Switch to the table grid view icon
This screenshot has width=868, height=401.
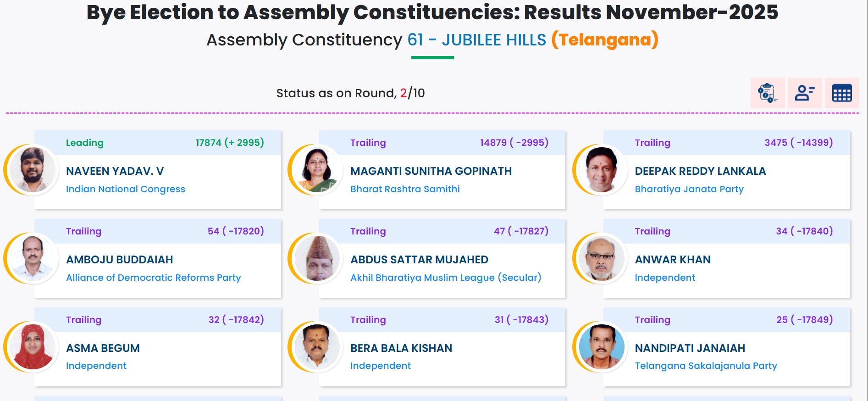(841, 93)
